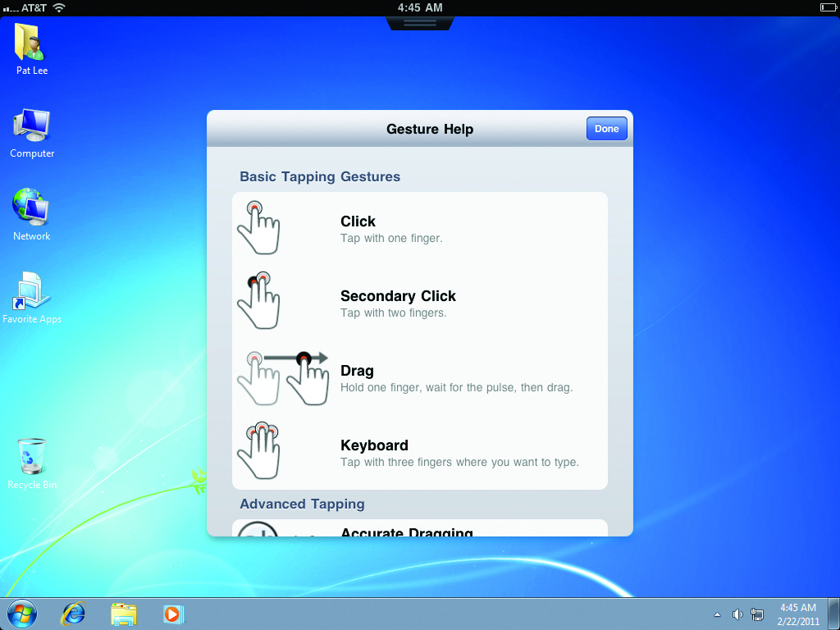This screenshot has height=630, width=840.
Task: Select the 'Keyboard' gesture title
Action: point(374,445)
